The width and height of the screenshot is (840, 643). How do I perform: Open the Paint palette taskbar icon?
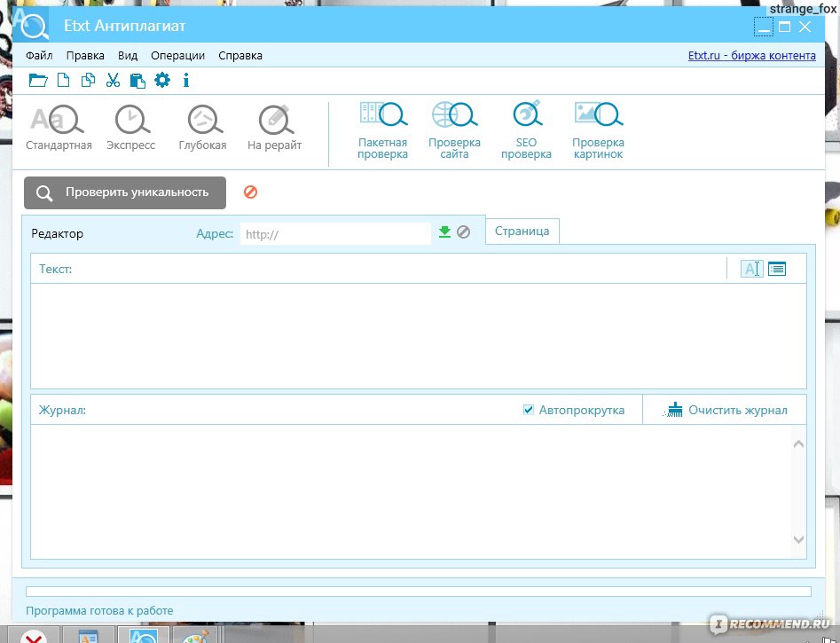pyautogui.click(x=195, y=637)
